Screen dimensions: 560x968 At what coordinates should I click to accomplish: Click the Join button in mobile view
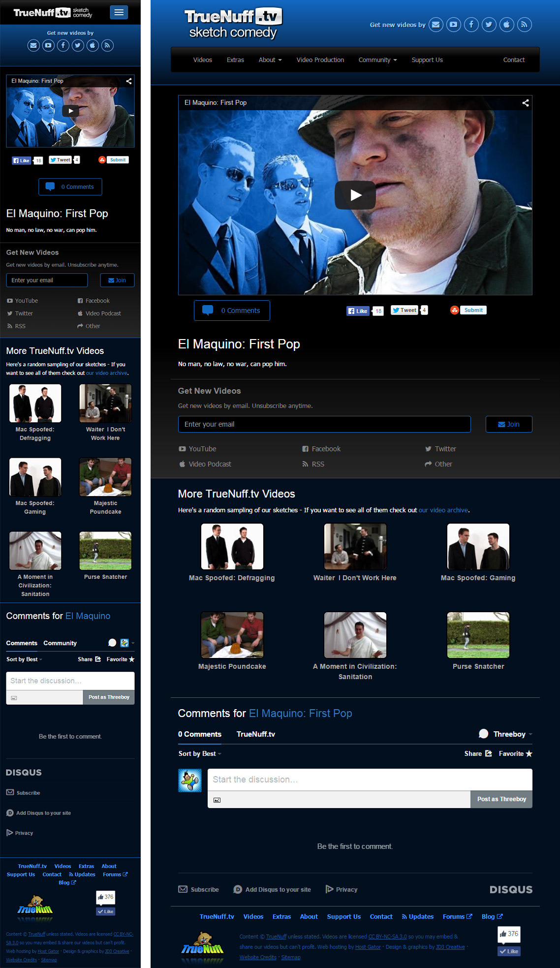pos(117,280)
